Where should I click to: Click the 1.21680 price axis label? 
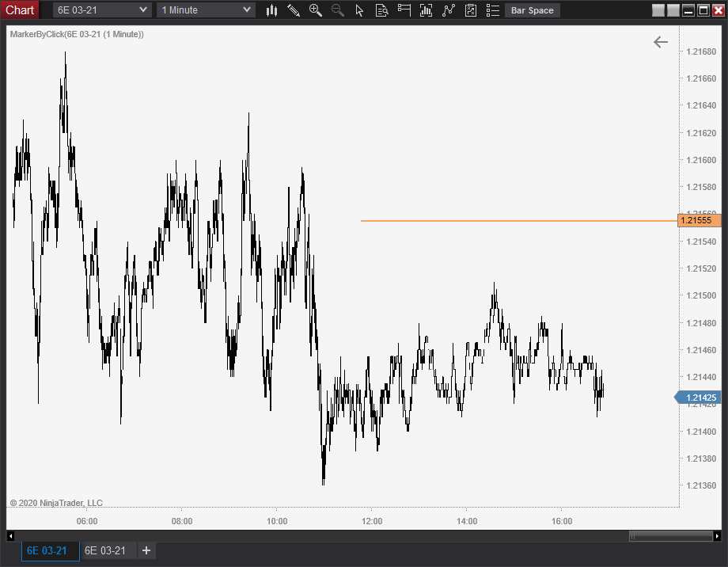pyautogui.click(x=701, y=51)
